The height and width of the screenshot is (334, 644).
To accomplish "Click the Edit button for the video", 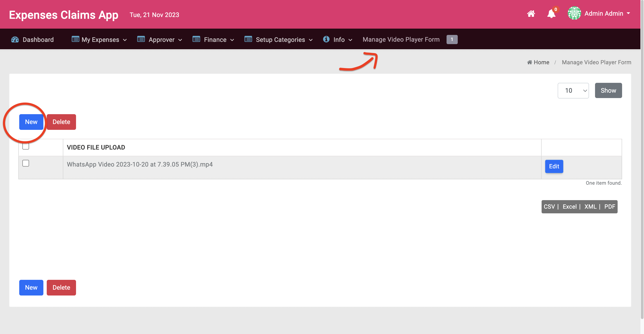I will point(554,166).
